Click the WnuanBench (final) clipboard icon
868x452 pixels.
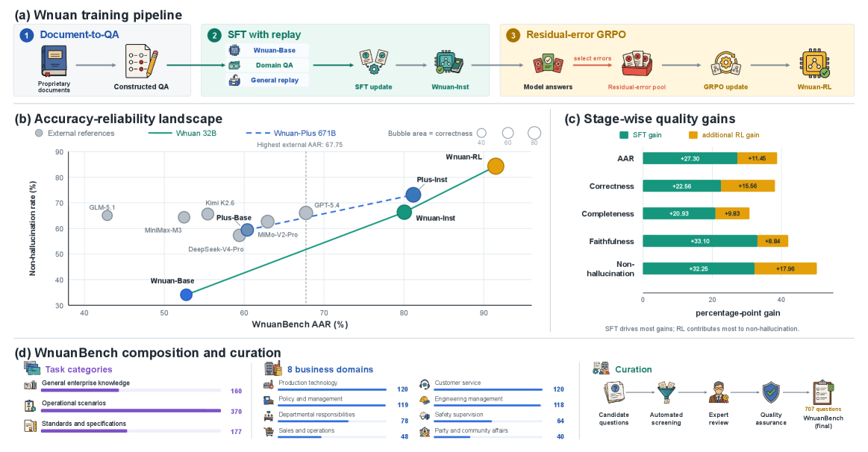[x=822, y=392]
